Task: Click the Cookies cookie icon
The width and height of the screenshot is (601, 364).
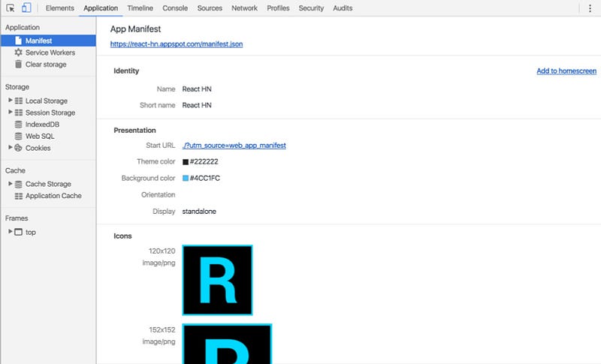Action: (18, 148)
